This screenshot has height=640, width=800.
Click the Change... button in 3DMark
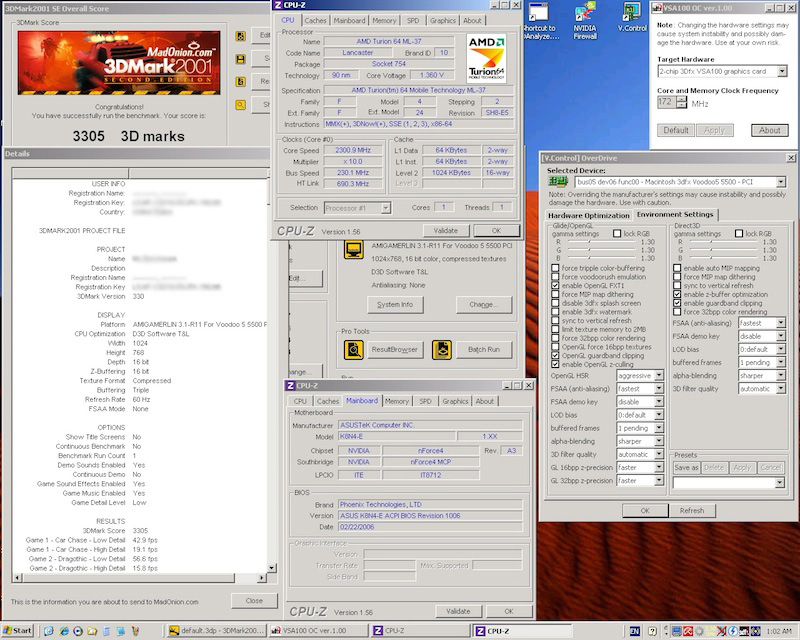coord(484,304)
